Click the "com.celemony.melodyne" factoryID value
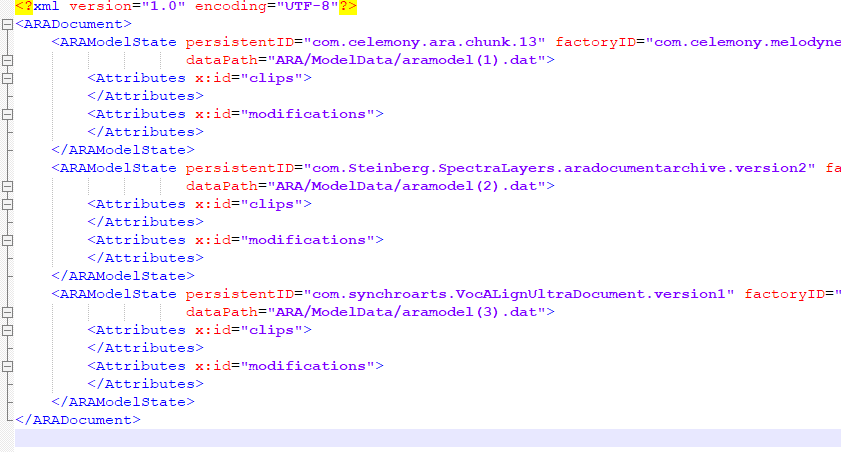841x452 pixels. point(743,42)
